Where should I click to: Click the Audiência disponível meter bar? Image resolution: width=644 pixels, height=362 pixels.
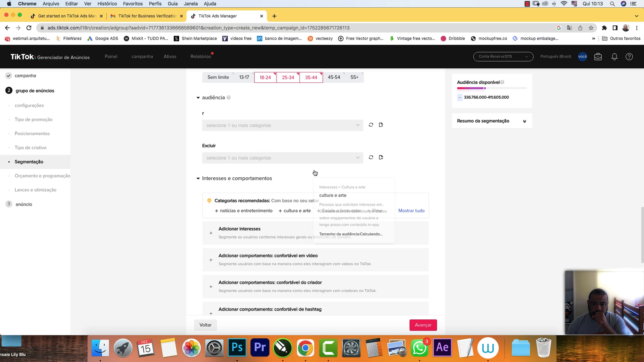(492, 88)
